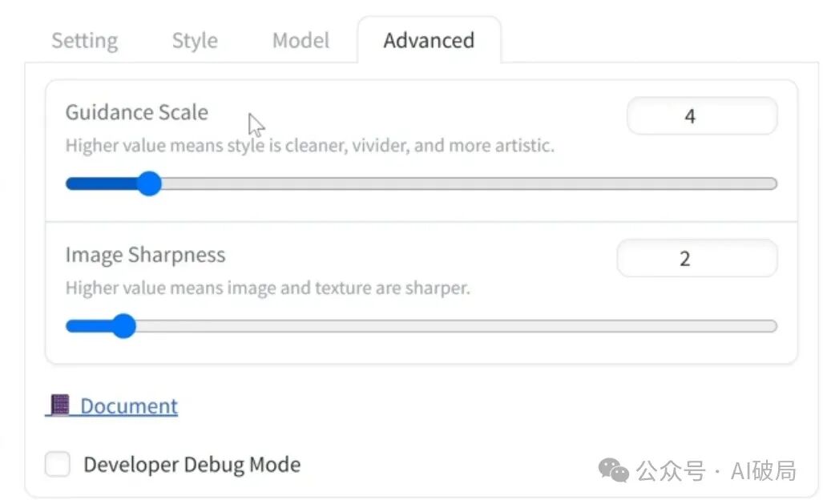
Task: Click the Guidance Scale description text
Action: (x=309, y=146)
